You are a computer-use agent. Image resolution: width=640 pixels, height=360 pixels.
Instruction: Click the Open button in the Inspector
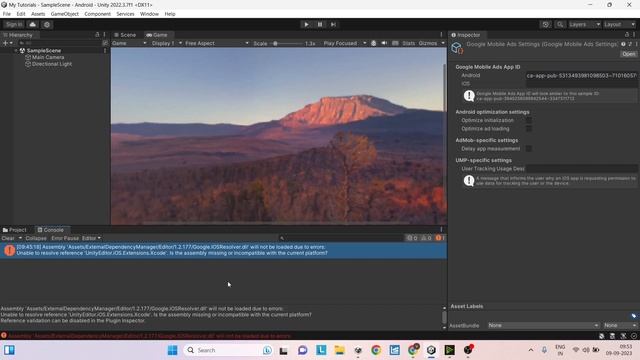point(629,54)
